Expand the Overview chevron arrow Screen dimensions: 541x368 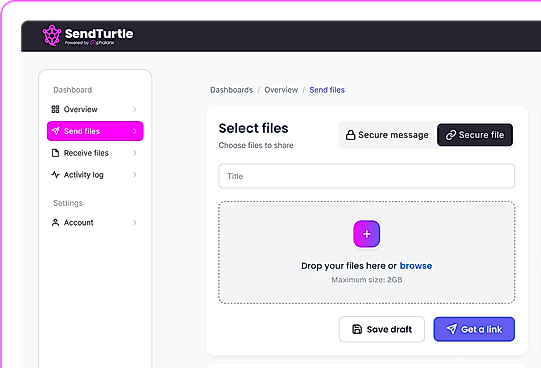point(135,109)
